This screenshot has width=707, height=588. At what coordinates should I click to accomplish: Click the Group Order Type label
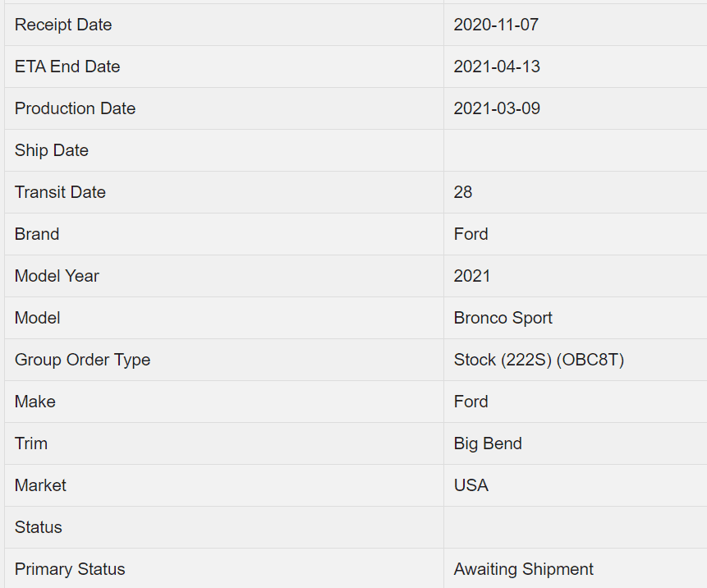tap(82, 360)
